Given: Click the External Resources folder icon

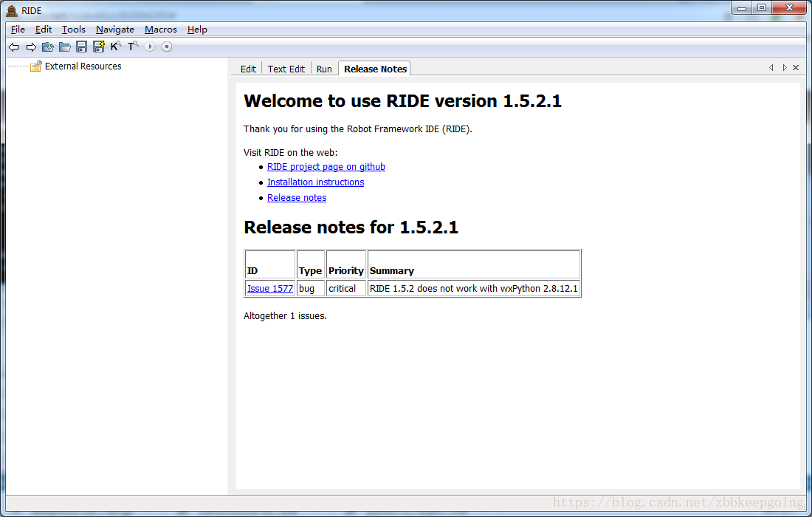Looking at the screenshot, I should point(35,66).
